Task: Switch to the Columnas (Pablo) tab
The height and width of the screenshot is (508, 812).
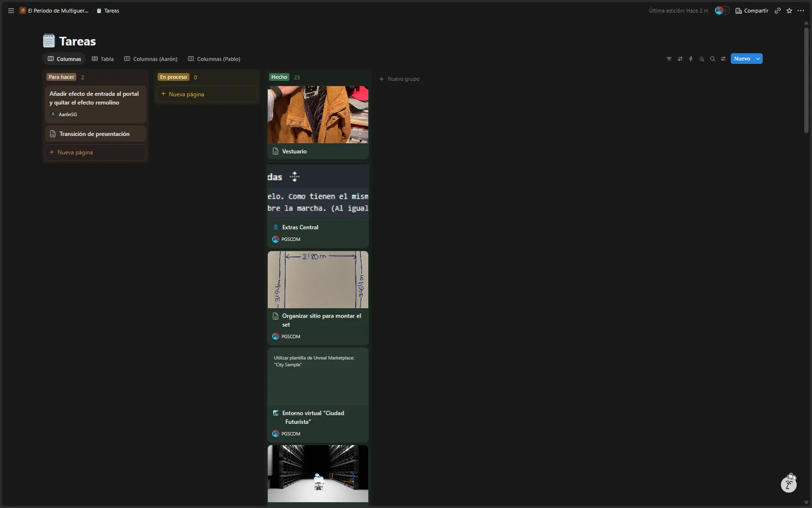Action: point(214,59)
